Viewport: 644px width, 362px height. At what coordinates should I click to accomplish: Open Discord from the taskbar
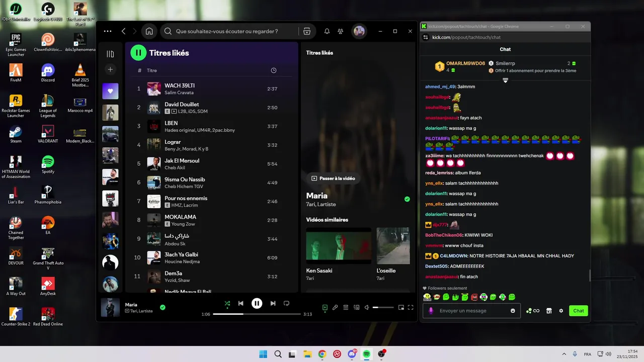[x=352, y=354]
